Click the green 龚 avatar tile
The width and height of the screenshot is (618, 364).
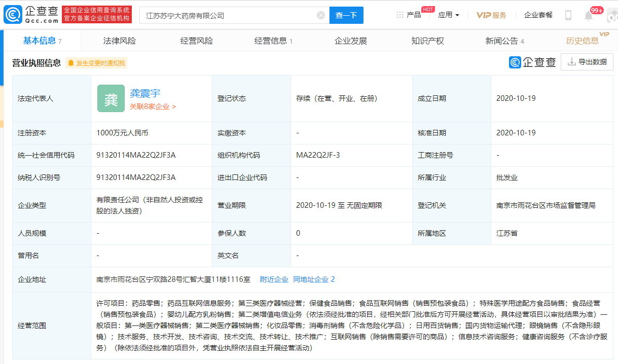pyautogui.click(x=111, y=98)
